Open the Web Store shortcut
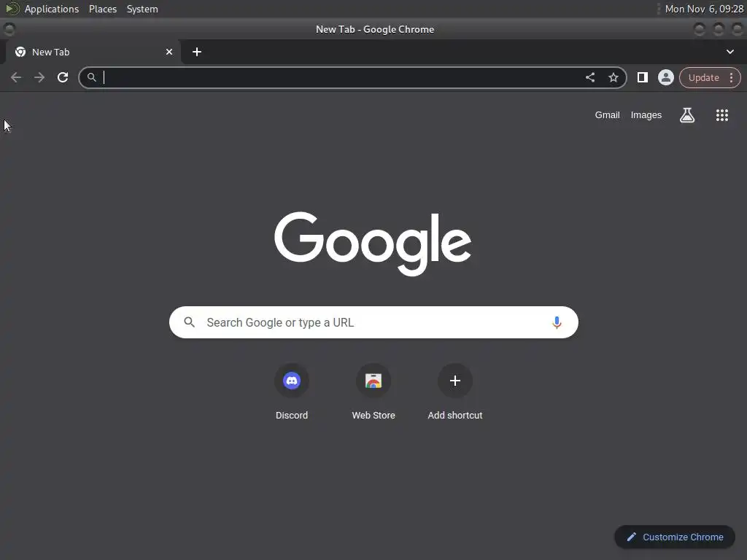Image resolution: width=747 pixels, height=560 pixels. tap(373, 392)
